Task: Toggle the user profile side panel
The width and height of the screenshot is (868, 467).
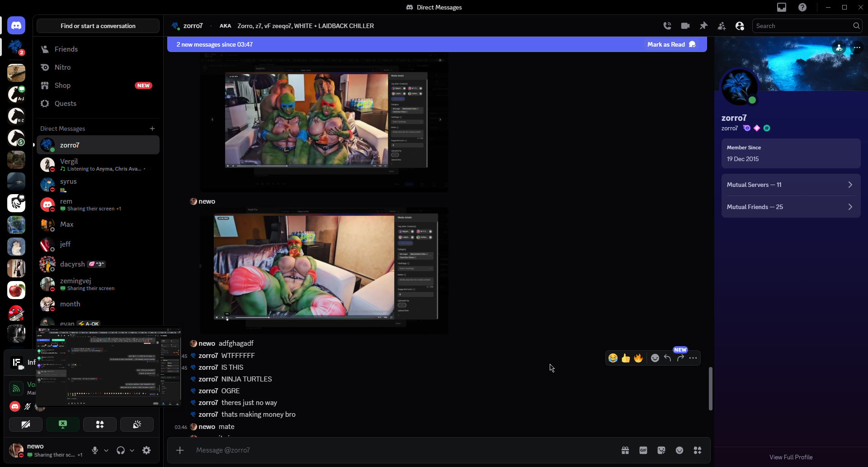Action: (x=740, y=26)
